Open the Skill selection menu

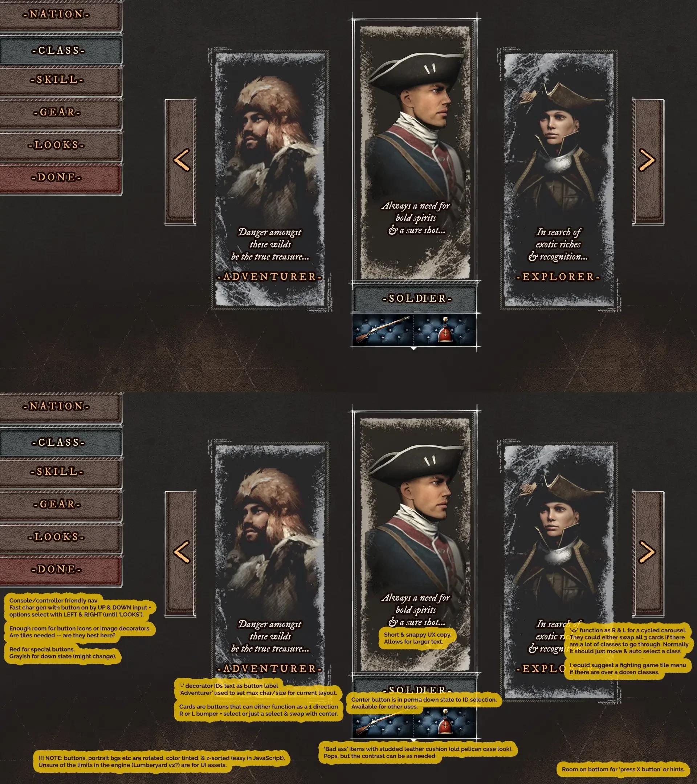tap(55, 80)
